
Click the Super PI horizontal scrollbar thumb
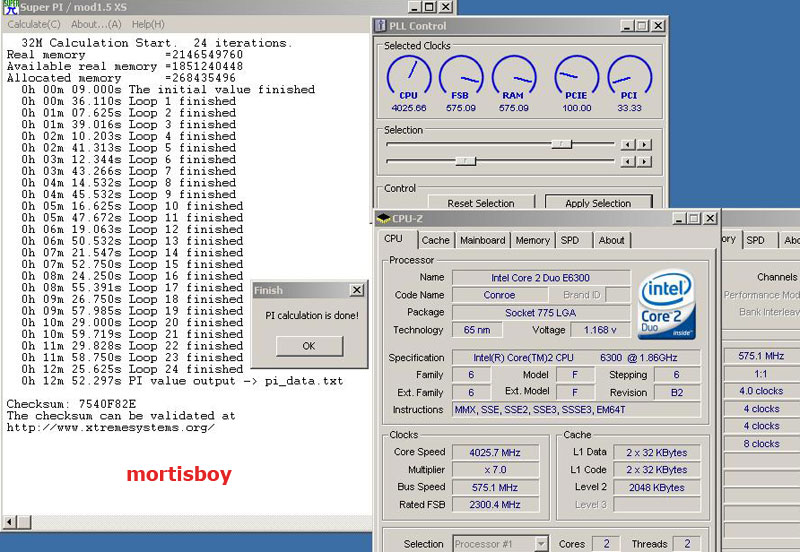point(24,522)
